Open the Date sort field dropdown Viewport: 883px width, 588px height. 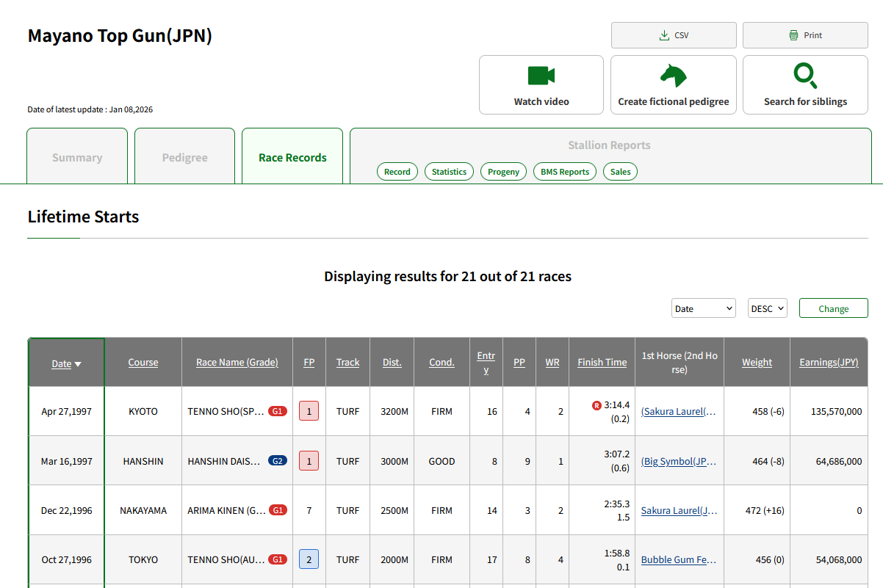pyautogui.click(x=704, y=308)
